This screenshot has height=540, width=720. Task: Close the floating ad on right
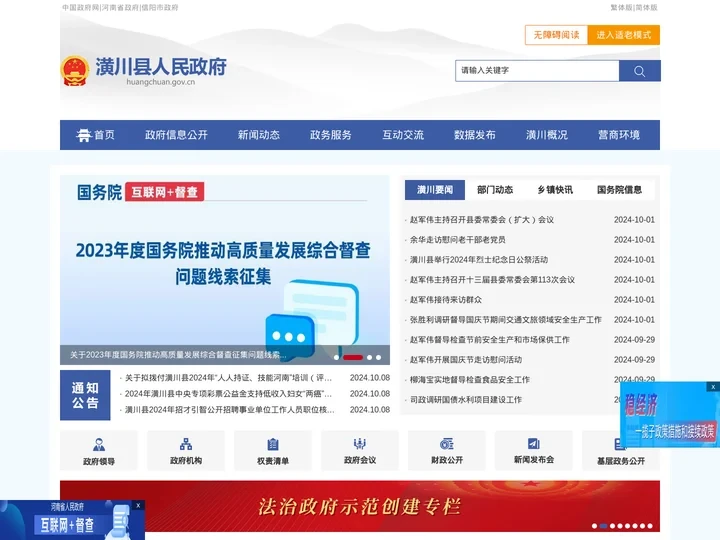click(x=713, y=387)
